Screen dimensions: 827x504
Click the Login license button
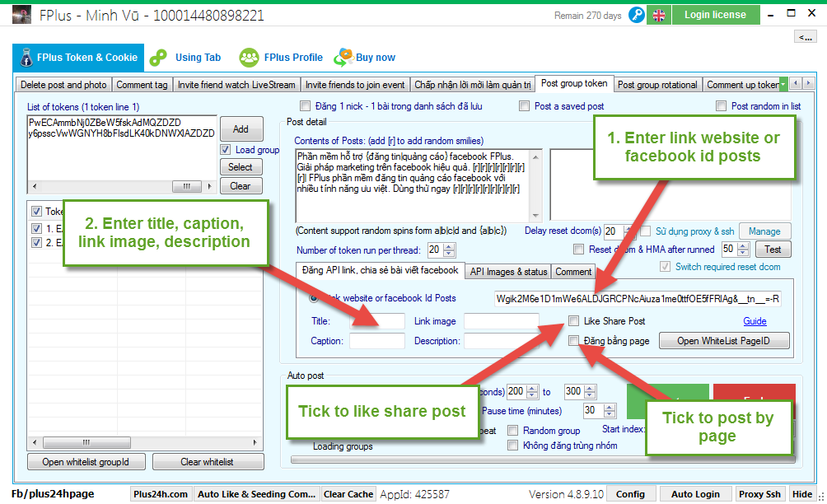pos(715,15)
